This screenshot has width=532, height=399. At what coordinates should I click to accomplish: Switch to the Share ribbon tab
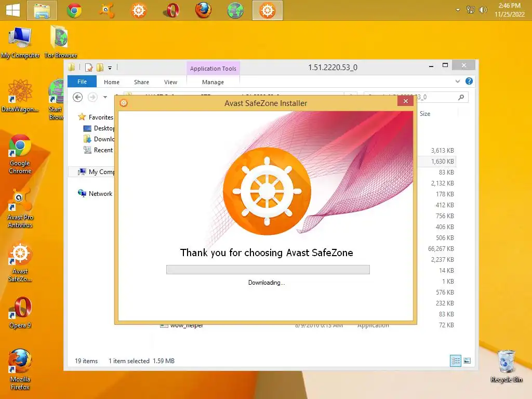tap(141, 82)
